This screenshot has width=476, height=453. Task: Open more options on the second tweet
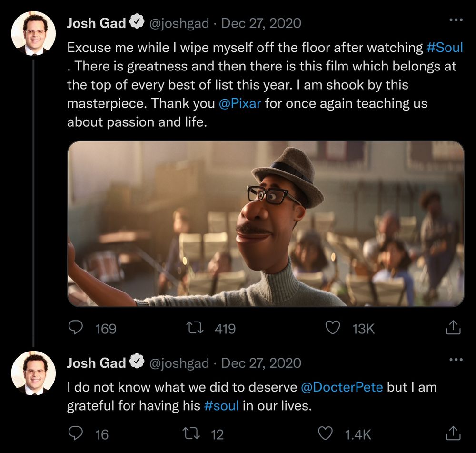456,360
